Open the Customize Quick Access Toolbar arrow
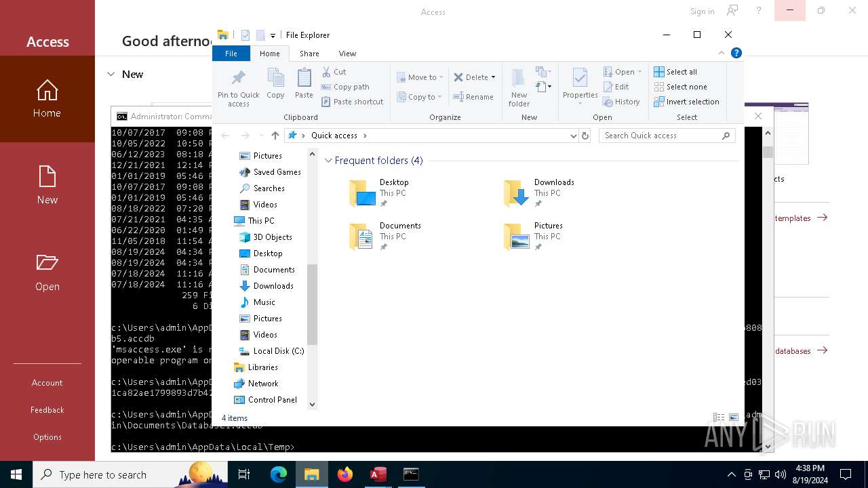868x488 pixels. pyautogui.click(x=273, y=36)
